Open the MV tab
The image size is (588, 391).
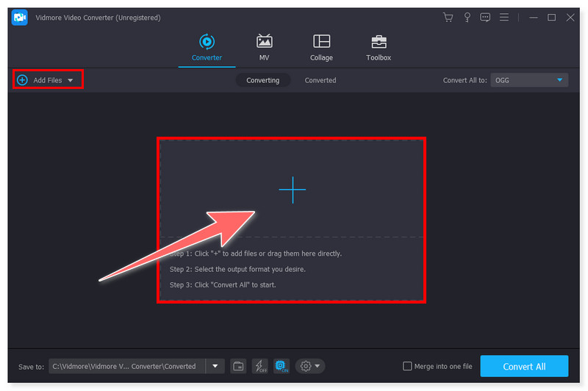pyautogui.click(x=264, y=47)
